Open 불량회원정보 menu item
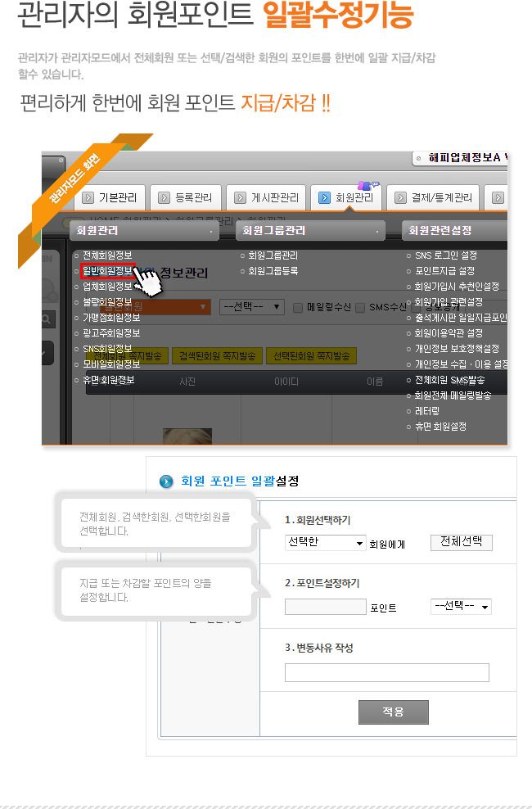 (x=107, y=302)
